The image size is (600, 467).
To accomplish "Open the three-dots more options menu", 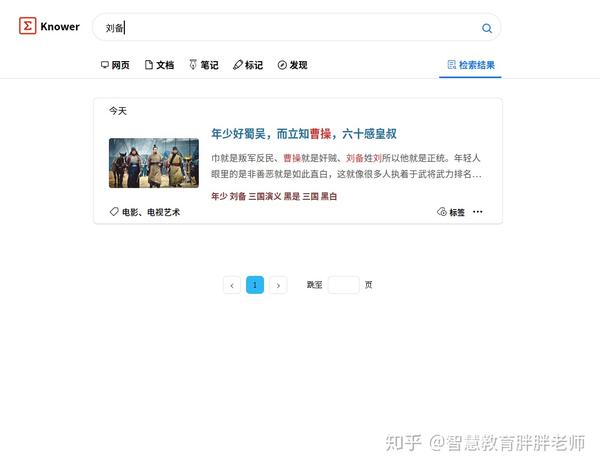I will click(x=478, y=212).
